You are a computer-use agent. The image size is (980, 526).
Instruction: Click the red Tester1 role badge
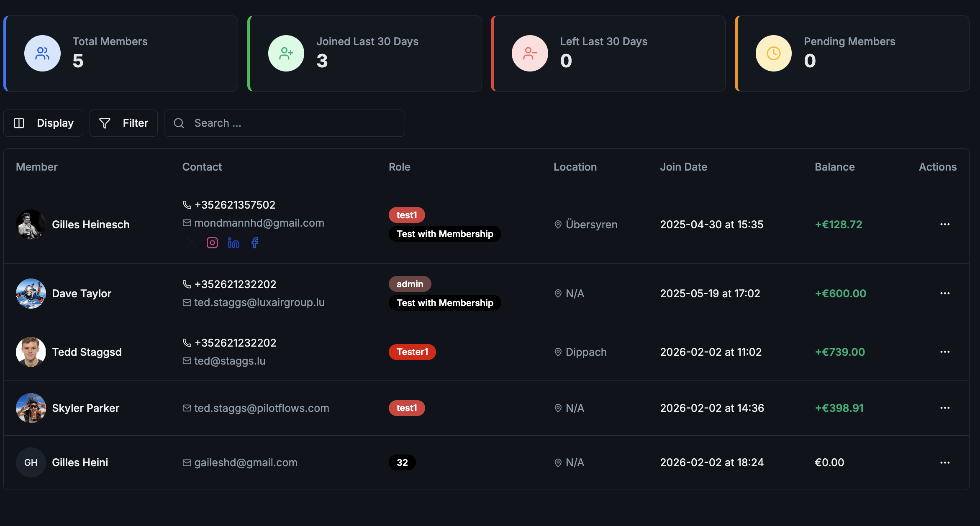[x=412, y=352]
